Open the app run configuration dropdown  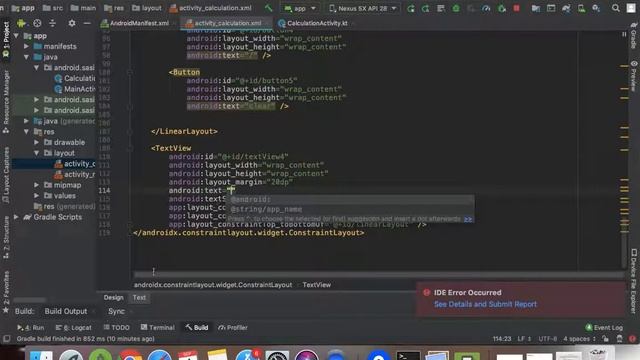click(x=300, y=8)
